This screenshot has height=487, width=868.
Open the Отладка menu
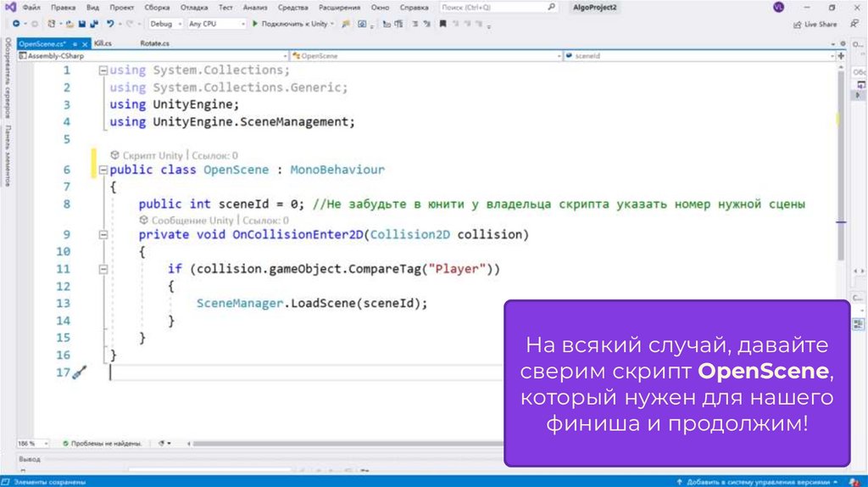click(x=194, y=7)
